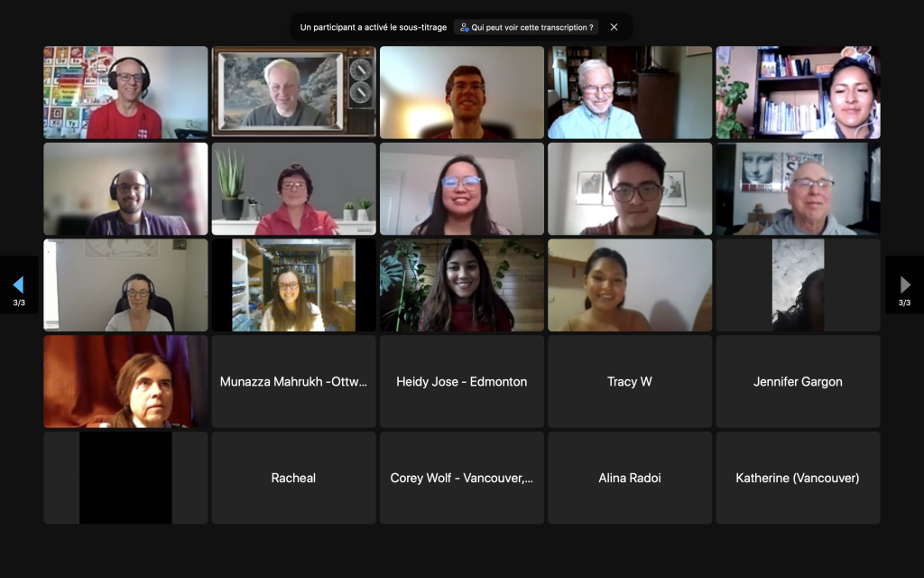Go to next page of participants
Screen dimensions: 924x578
coord(904,284)
